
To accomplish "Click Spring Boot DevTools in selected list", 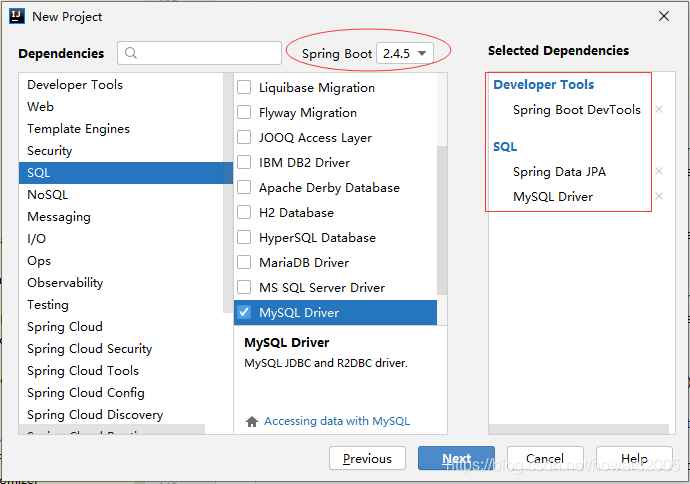I will (x=576, y=110).
